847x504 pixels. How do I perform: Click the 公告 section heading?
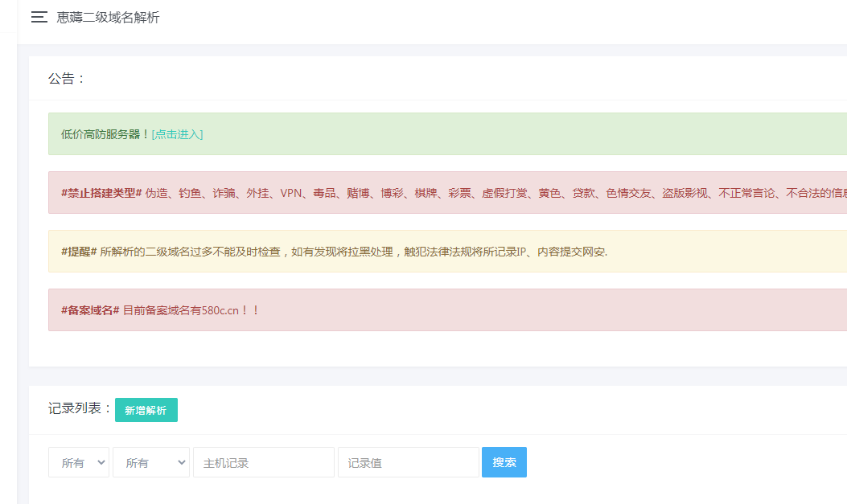point(67,79)
